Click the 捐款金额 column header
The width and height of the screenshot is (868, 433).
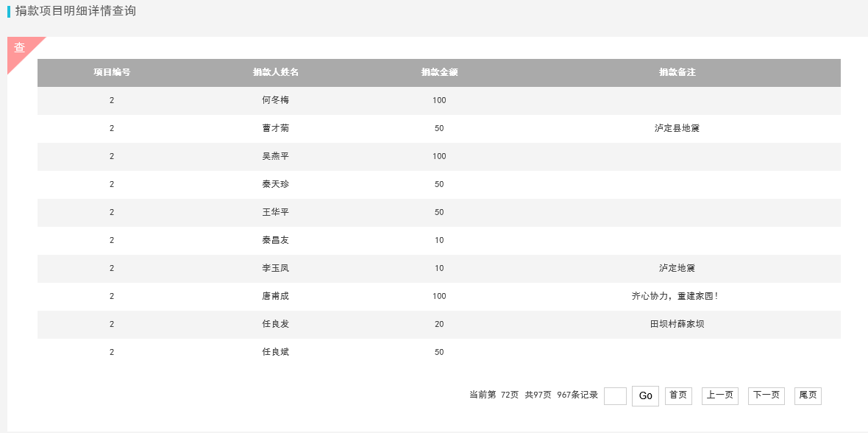439,72
